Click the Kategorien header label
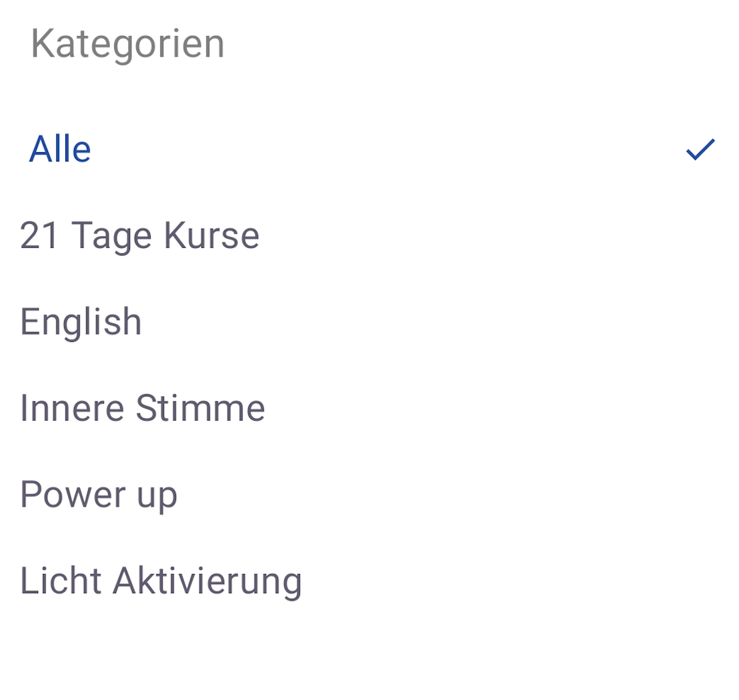The height and width of the screenshot is (700, 739). point(127,44)
